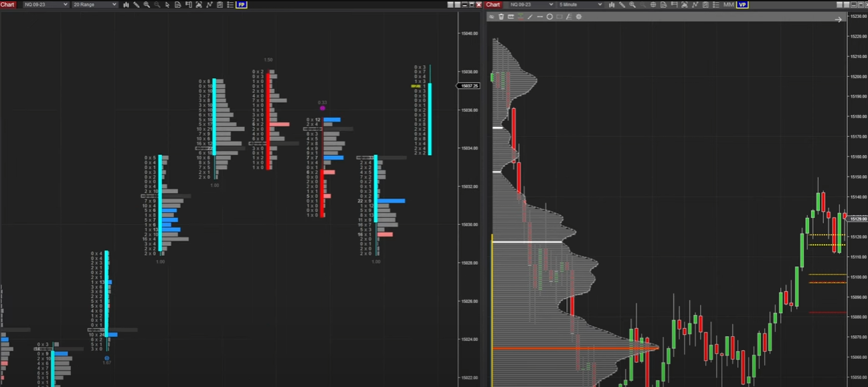Click the 0.33 delta label above bar
This screenshot has width=868, height=387.
[x=322, y=102]
